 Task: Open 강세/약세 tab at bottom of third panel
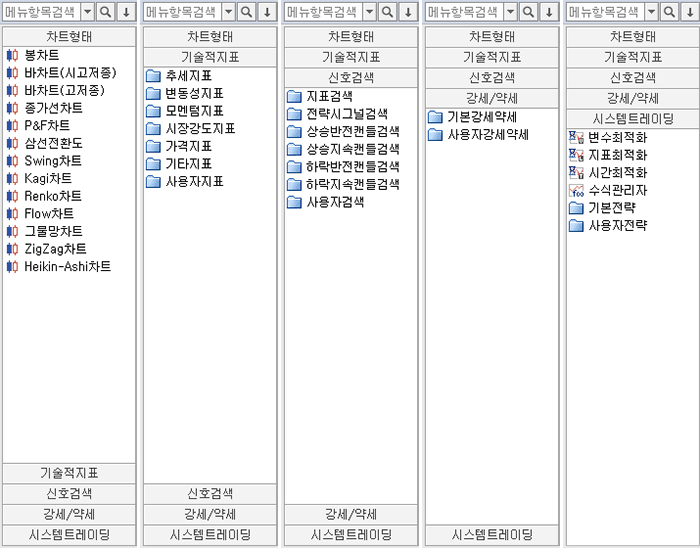(351, 514)
